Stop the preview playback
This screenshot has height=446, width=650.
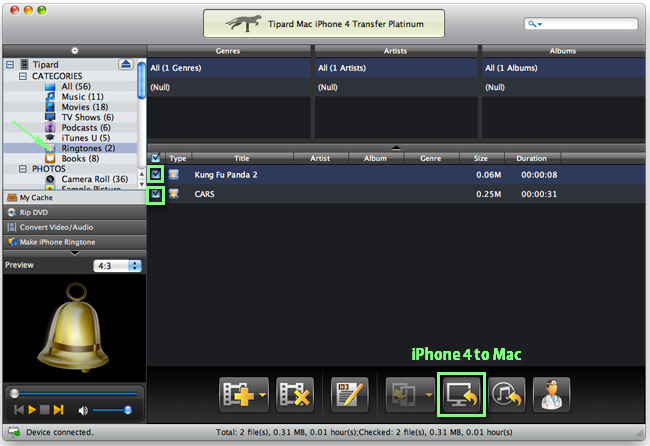click(44, 410)
